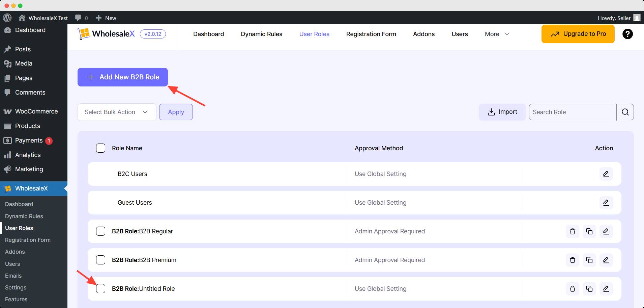Screen dimensions: 644x308
Task: Click the Payments dollar icon in sidebar
Action: [x=7, y=140]
